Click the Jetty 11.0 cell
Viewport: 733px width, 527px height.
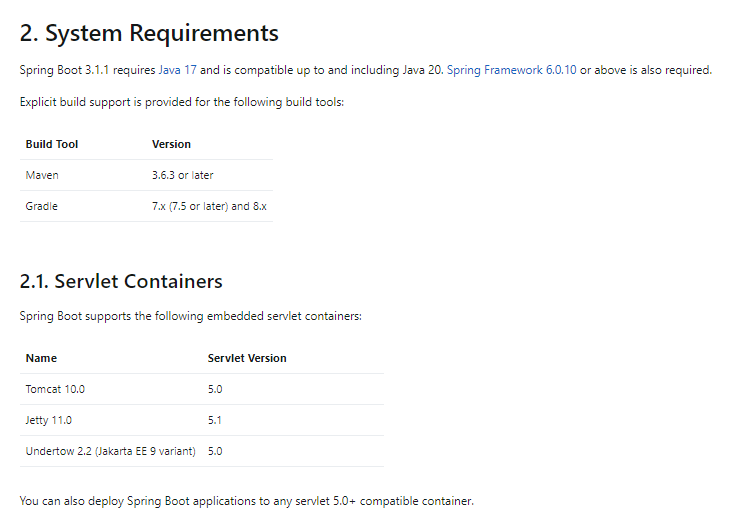point(49,420)
